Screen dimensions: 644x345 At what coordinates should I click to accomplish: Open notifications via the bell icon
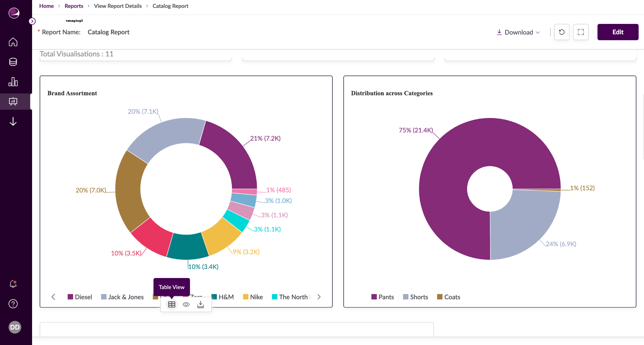13,284
